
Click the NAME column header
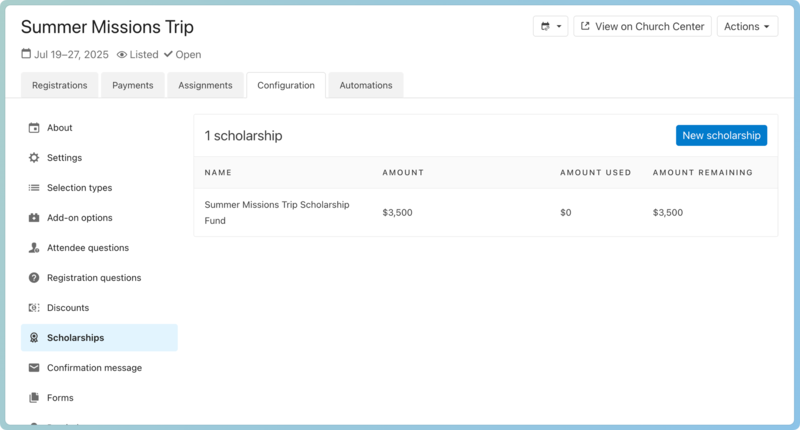click(218, 172)
